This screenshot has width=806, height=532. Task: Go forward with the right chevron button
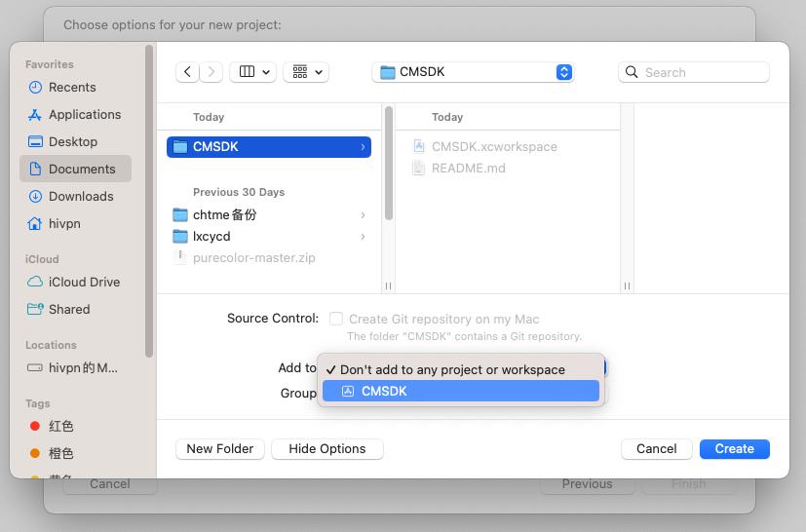(211, 72)
